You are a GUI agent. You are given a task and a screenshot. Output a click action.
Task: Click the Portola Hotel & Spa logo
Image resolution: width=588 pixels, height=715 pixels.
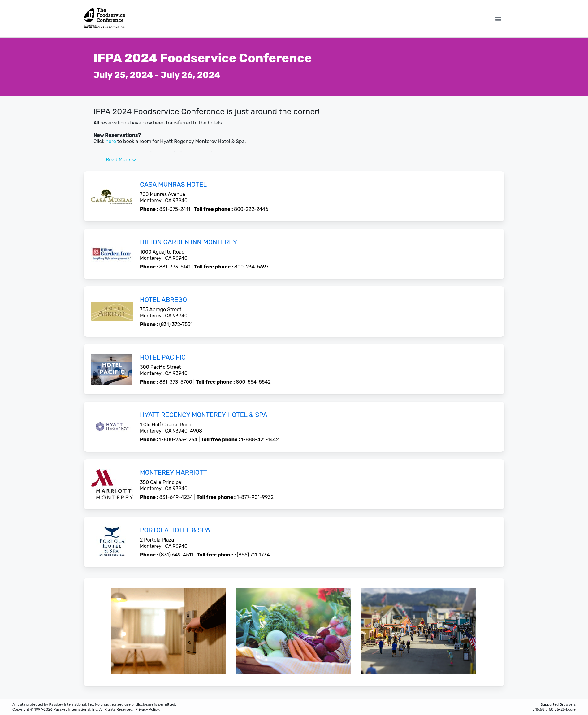(111, 542)
